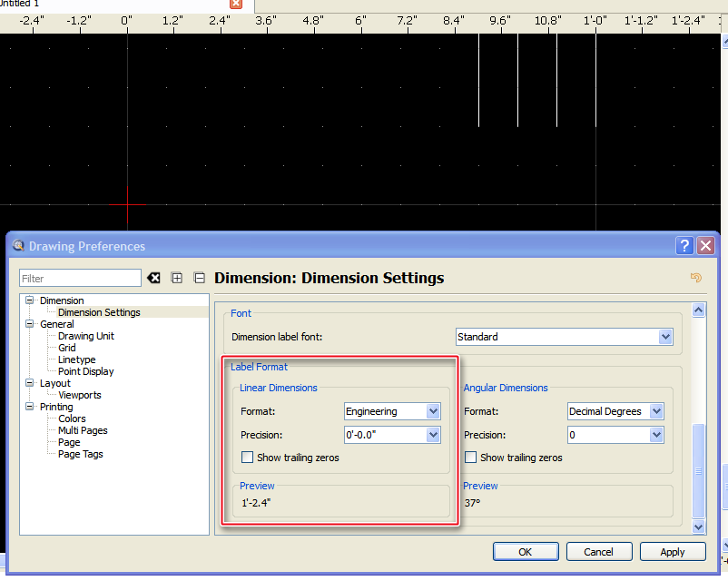Enable Show trailing zeros for Angular Dimensions
This screenshot has height=581, width=728.
point(470,458)
